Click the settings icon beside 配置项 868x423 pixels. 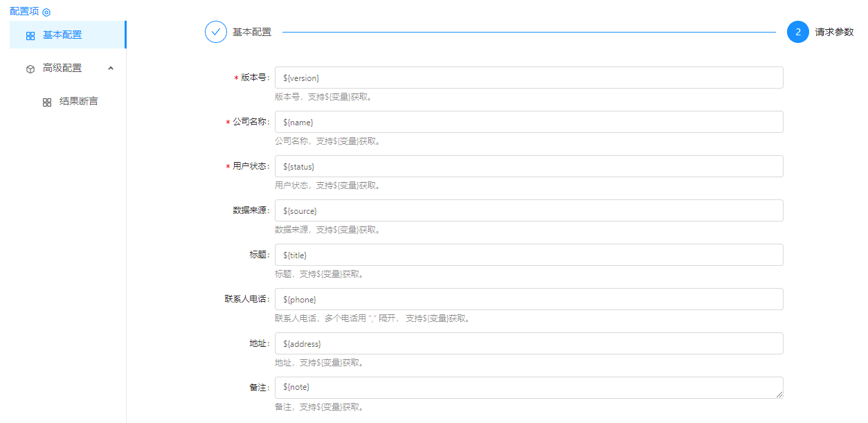(46, 12)
